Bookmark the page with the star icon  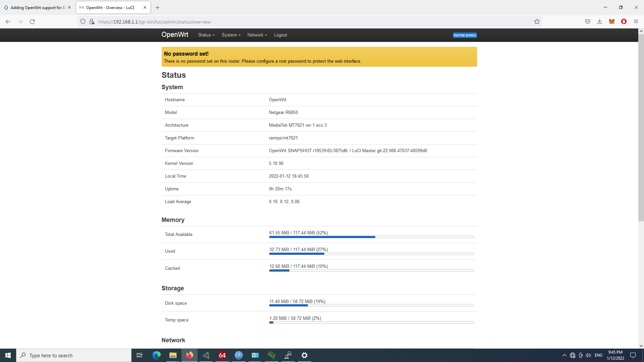tap(537, 21)
